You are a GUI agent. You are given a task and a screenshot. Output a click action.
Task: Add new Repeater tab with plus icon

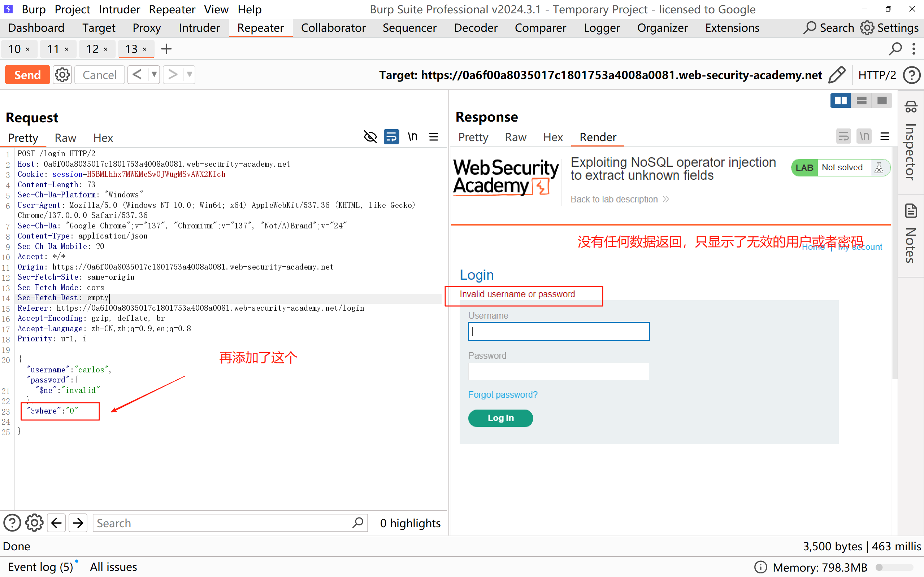click(166, 49)
